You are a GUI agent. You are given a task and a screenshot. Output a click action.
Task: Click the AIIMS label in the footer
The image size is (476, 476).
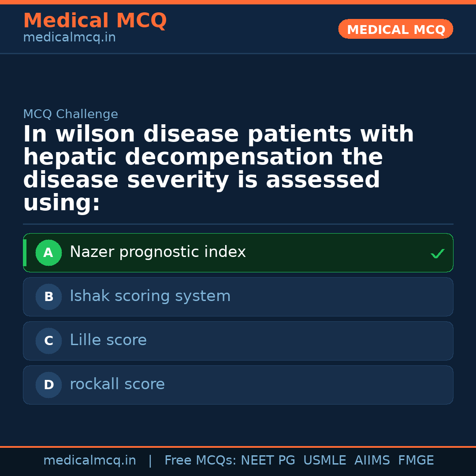click(x=372, y=461)
